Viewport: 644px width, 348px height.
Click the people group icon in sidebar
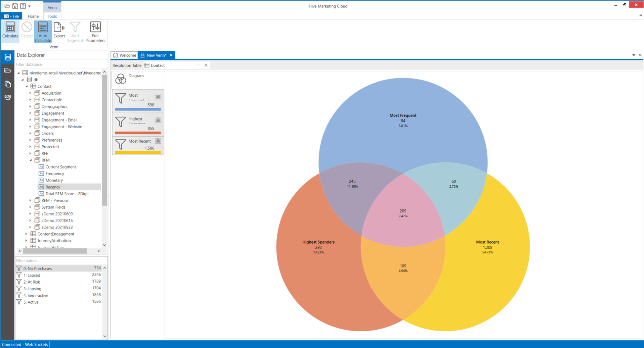click(x=8, y=97)
